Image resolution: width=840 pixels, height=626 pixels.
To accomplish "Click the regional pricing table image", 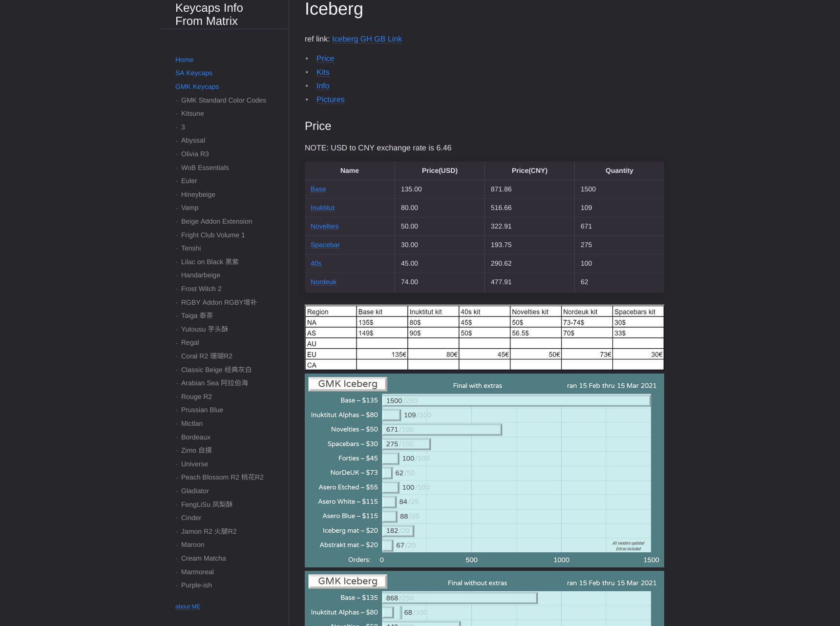I will [x=484, y=337].
